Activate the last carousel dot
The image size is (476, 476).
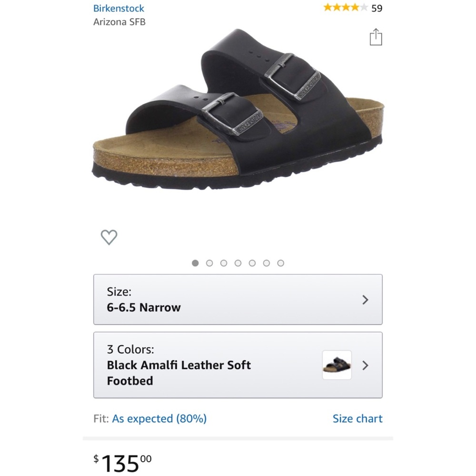pyautogui.click(x=281, y=263)
